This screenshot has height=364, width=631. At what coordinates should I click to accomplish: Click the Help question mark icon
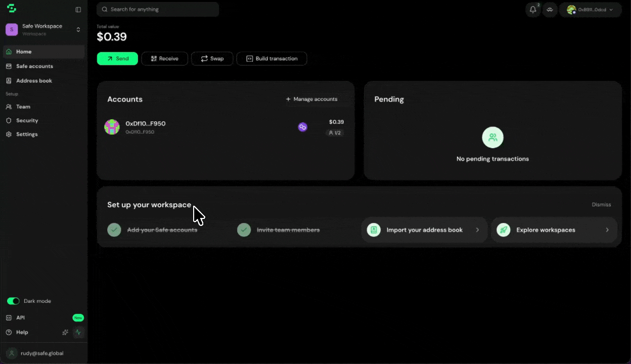tap(9, 332)
